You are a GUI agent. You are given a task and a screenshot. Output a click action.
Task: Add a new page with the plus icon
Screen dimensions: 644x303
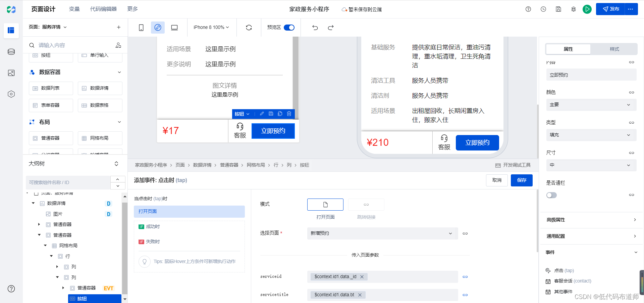118,27
